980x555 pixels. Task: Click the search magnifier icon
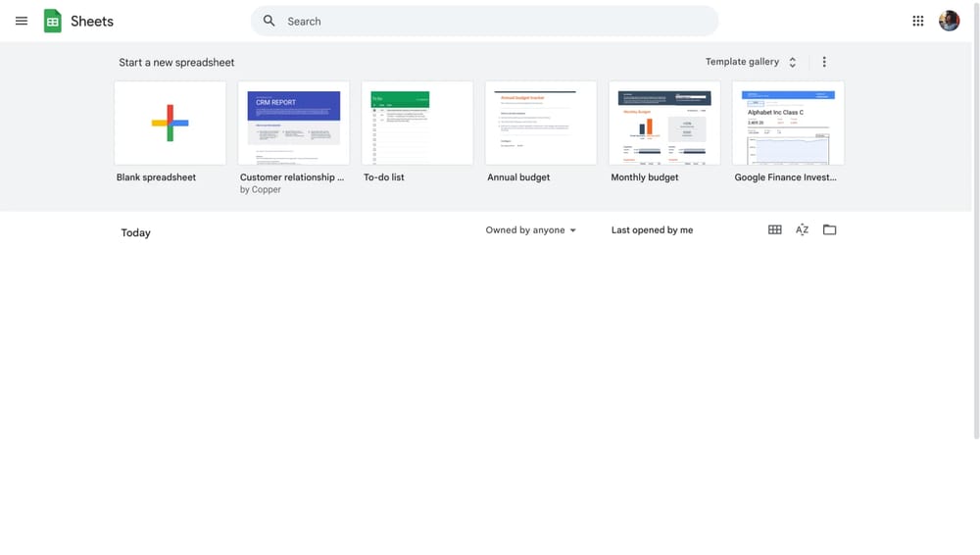(269, 21)
